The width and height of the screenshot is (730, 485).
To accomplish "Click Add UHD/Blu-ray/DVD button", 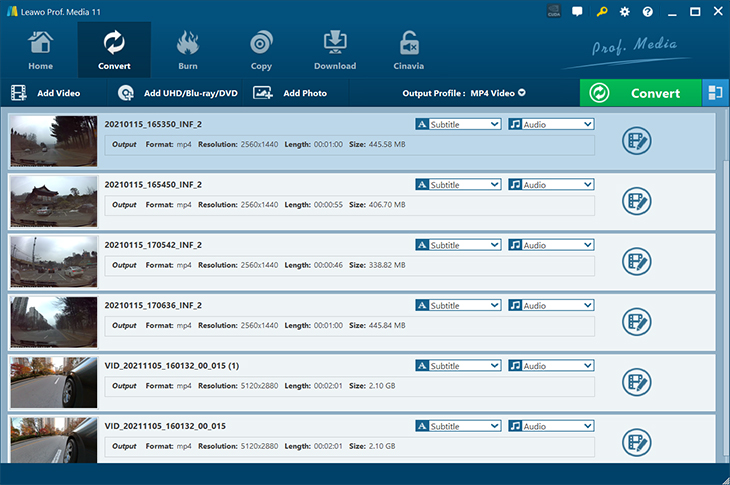I will coord(177,93).
